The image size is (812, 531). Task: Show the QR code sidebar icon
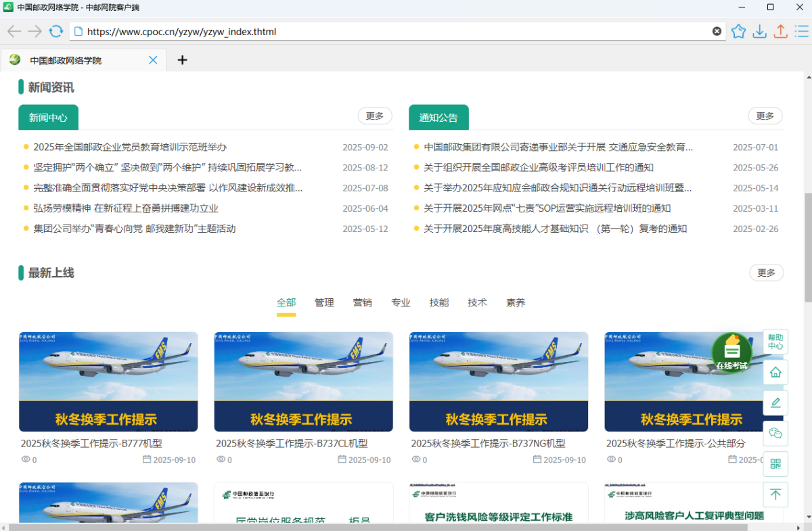(775, 463)
